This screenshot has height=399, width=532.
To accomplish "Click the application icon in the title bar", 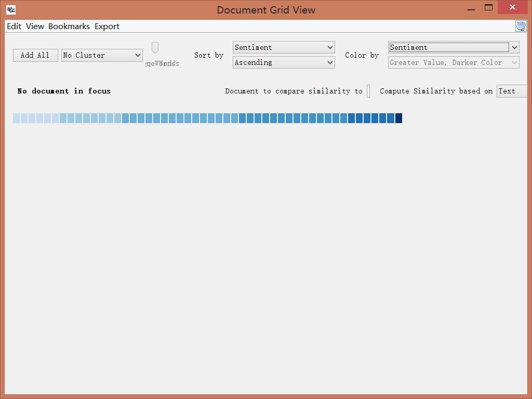I will click(x=11, y=9).
